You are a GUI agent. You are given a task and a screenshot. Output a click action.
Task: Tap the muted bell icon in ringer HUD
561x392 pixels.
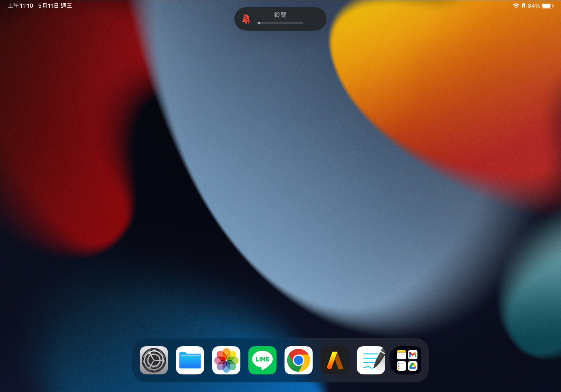246,19
